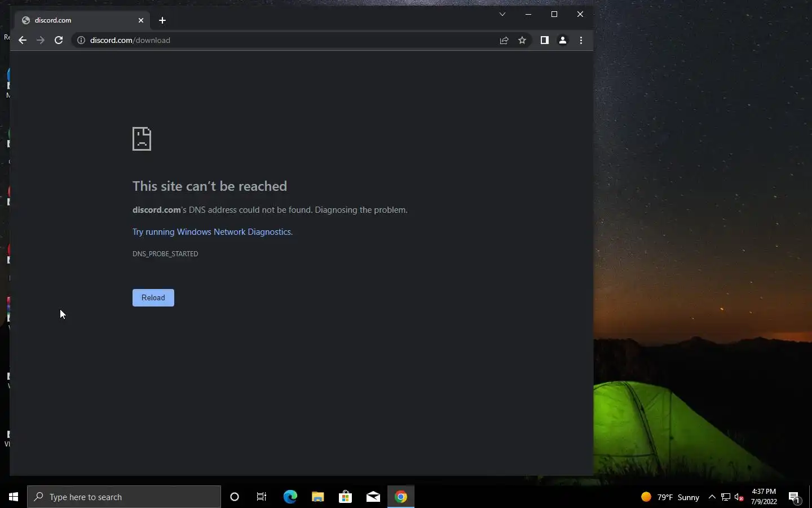
Task: Open the weather 79°F Sunny widget
Action: [670, 497]
